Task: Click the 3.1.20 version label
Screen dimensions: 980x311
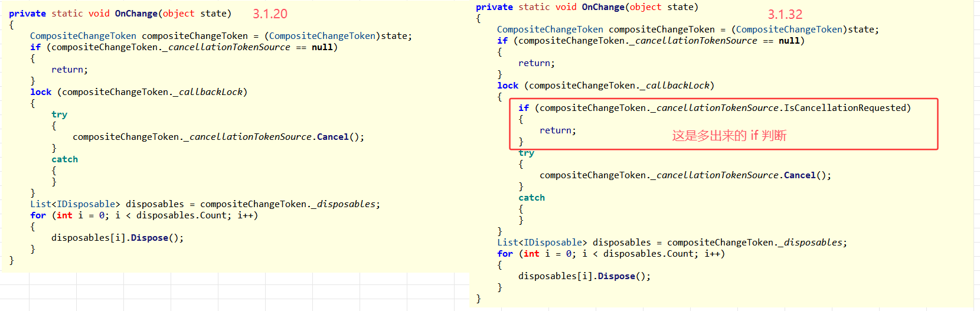Action: pos(270,14)
